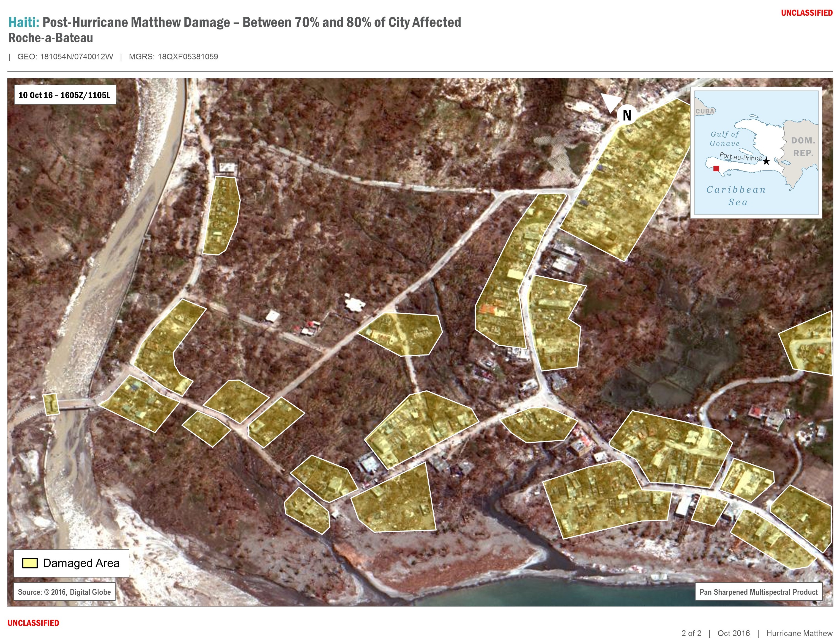
Task: Click 'Pan Sharpened Multispectral Product' label
Action: (758, 592)
